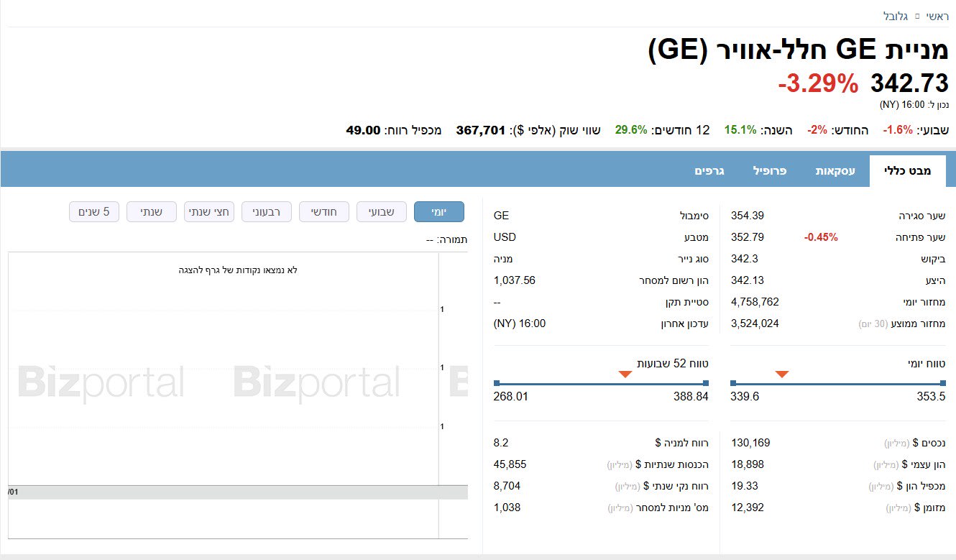Open the ראשי breadcrumb link
Viewport: 956px width, 560px height.
(x=937, y=16)
